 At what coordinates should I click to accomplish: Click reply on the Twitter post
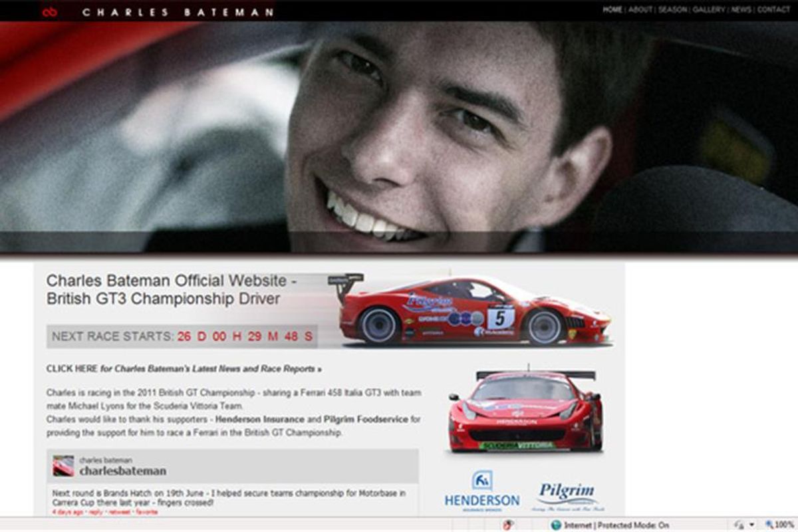96,512
